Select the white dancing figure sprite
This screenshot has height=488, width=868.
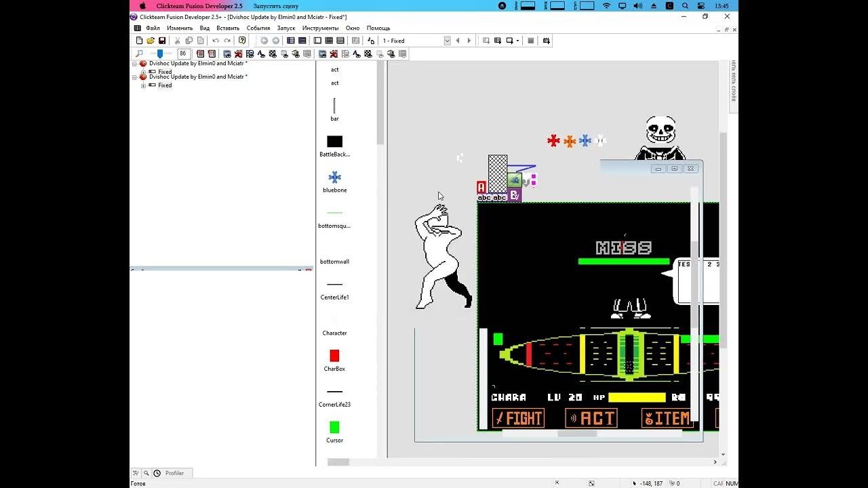[442, 258]
